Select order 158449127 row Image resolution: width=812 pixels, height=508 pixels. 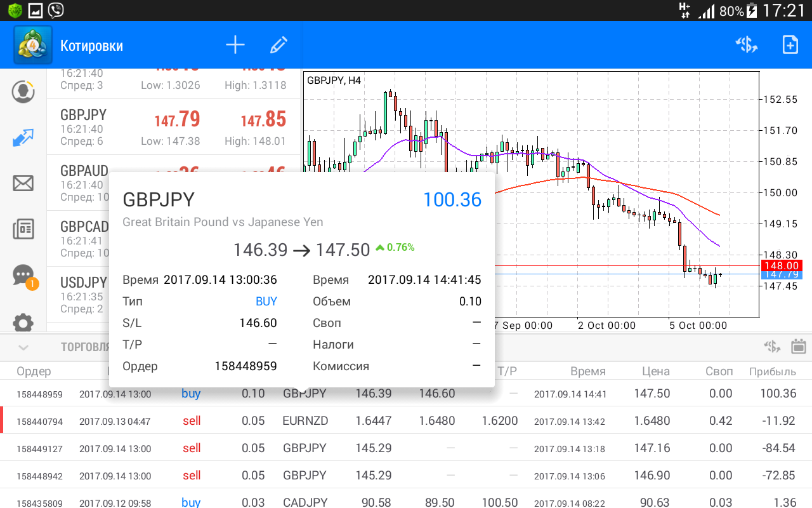click(x=406, y=448)
